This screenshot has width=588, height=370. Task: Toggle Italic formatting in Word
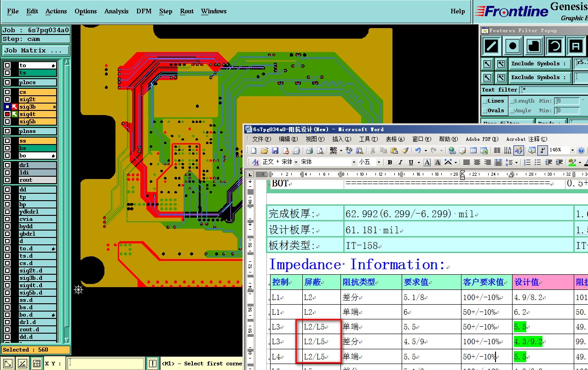[x=400, y=162]
